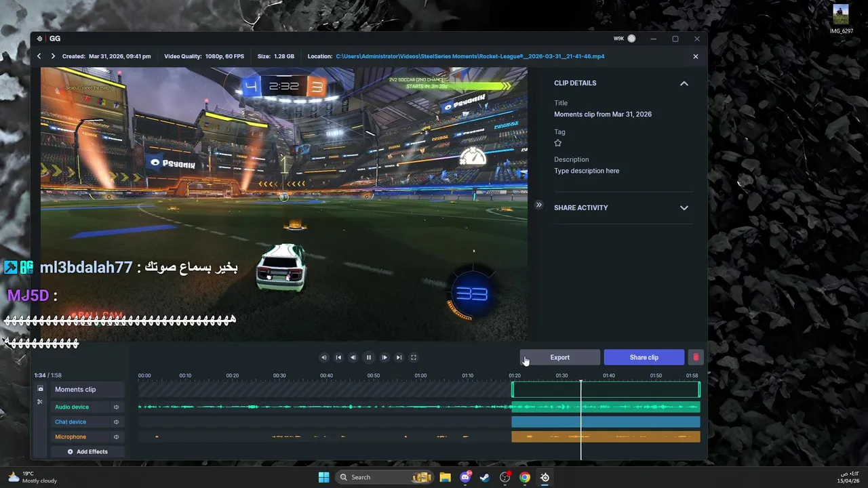868x488 pixels.
Task: Mute the Chat device track
Action: [116, 422]
